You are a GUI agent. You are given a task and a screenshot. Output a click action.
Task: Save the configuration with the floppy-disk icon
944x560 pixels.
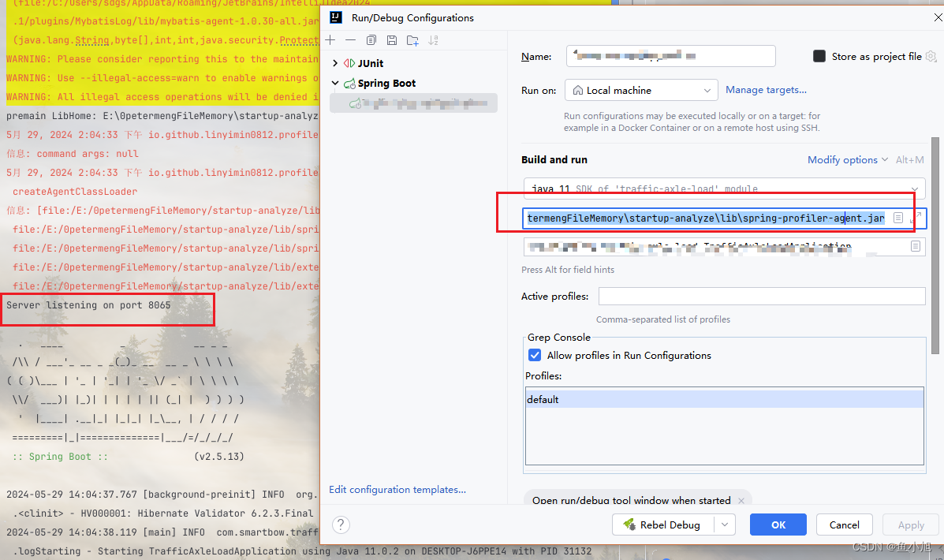(392, 40)
